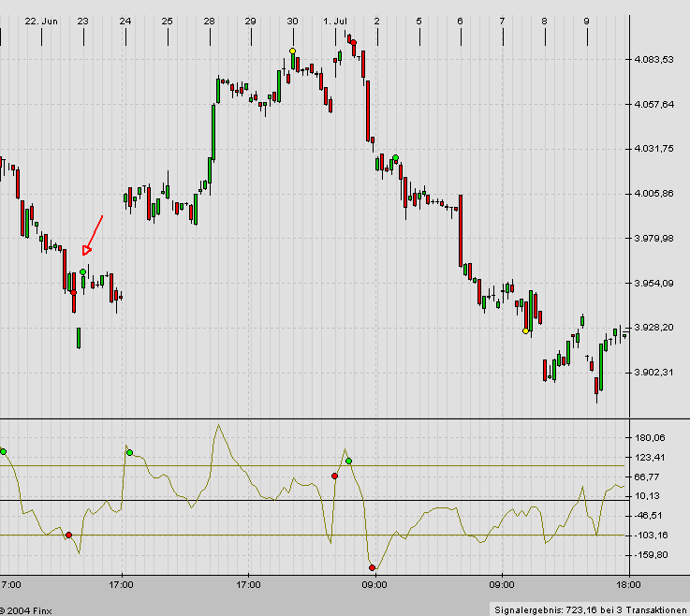Select the yellow signal dot at the 8 July low
Image resolution: width=690 pixels, height=616 pixels.
[x=525, y=330]
